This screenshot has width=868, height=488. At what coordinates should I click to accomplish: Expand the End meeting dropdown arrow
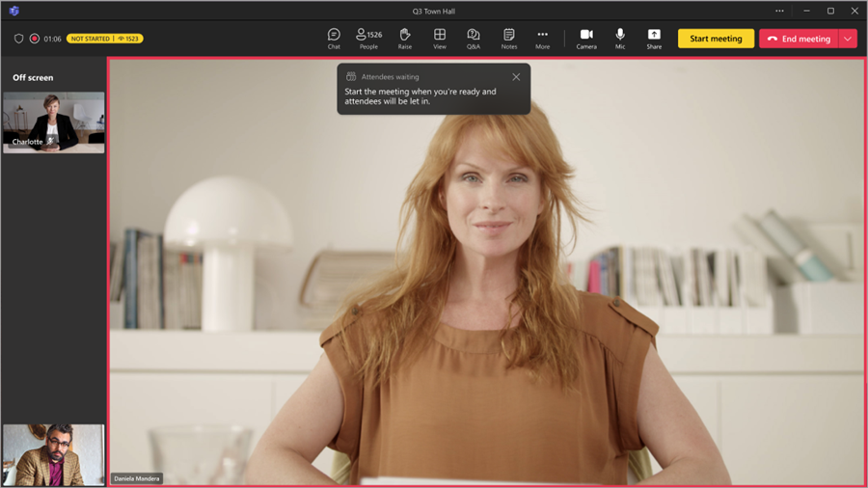[x=848, y=39]
